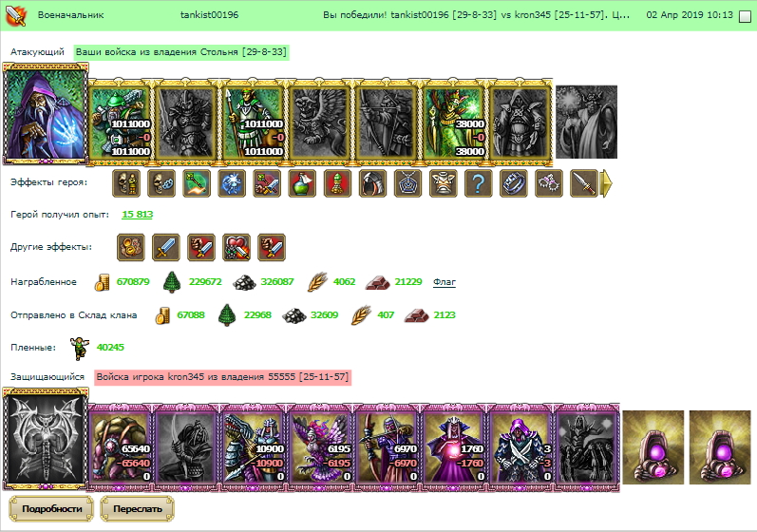The height and width of the screenshot is (532, 757).
Task: Tick the checkbox beside the report date
Action: (745, 16)
